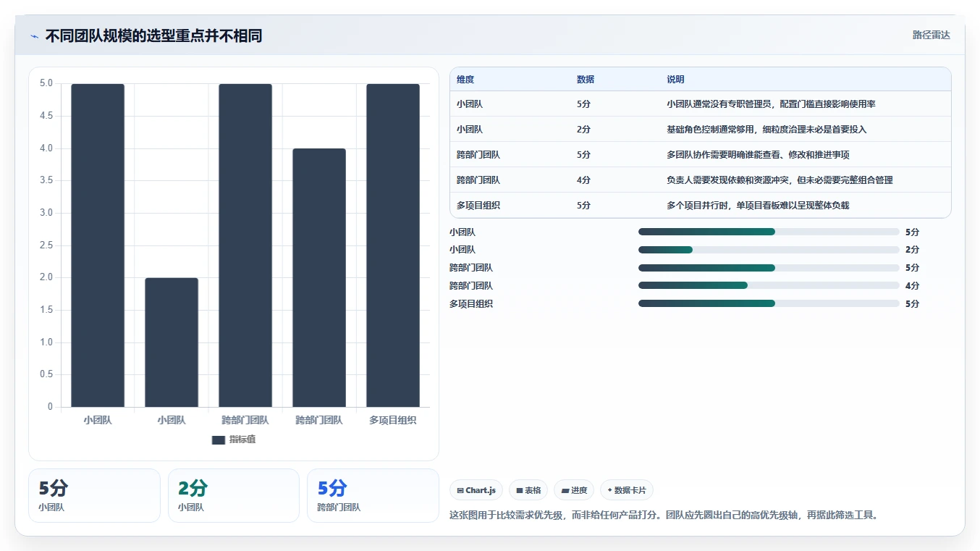The width and height of the screenshot is (980, 551).
Task: Click the 4分 progress bar
Action: [x=769, y=286]
